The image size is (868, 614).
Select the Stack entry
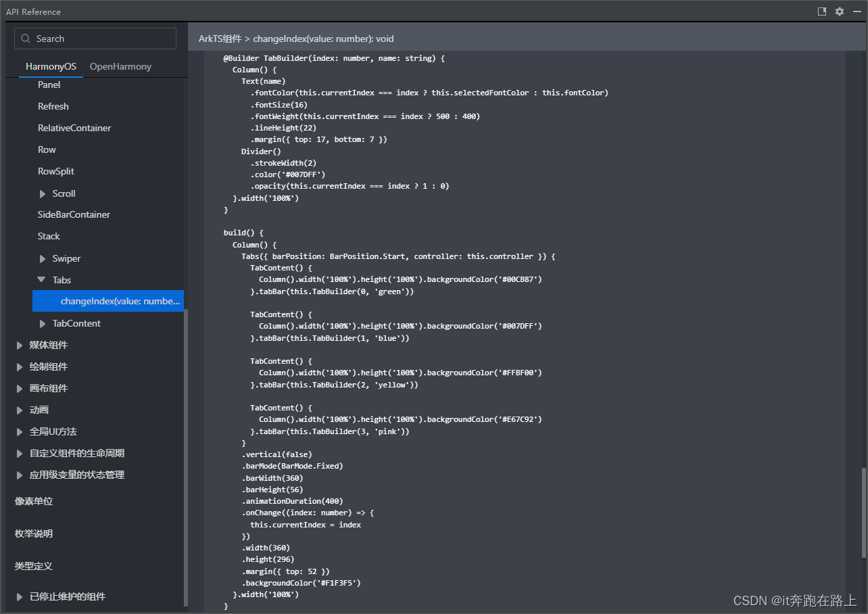coord(49,236)
